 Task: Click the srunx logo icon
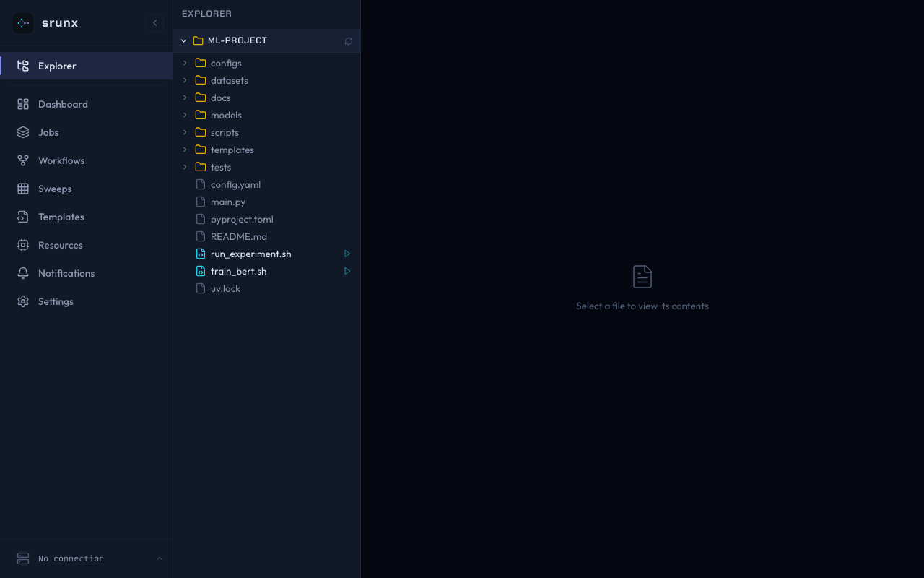pos(23,23)
